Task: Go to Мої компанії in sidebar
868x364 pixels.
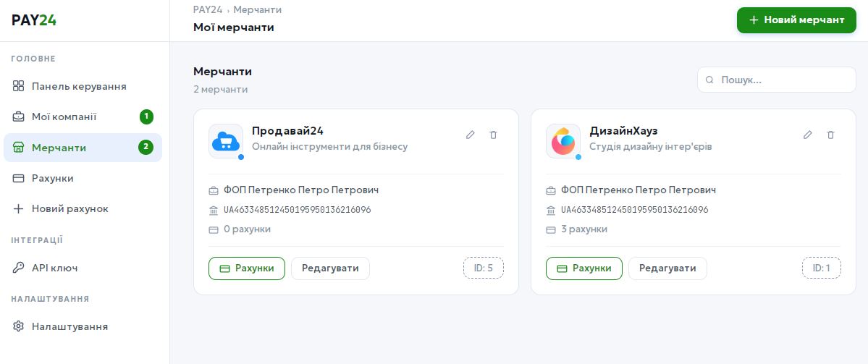Action: tap(64, 117)
